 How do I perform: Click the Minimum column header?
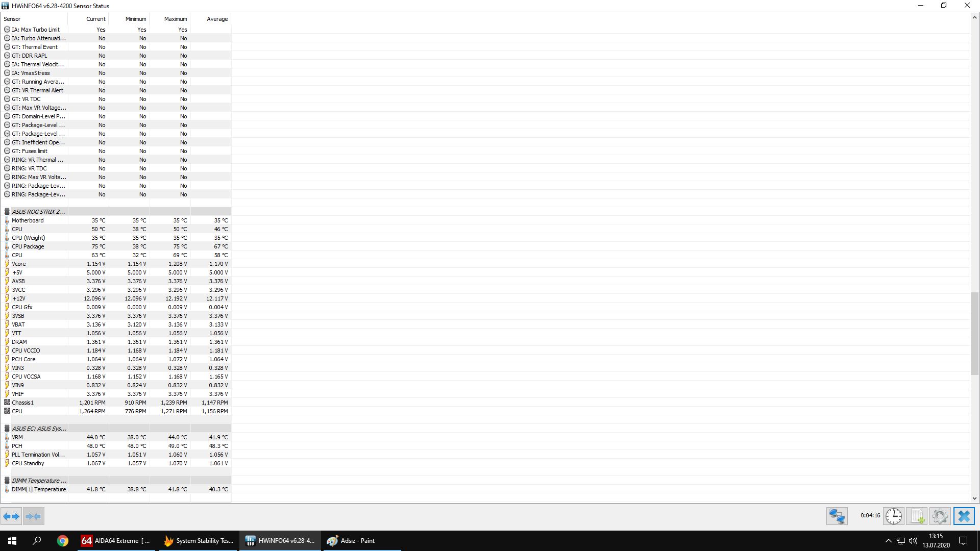tap(129, 19)
